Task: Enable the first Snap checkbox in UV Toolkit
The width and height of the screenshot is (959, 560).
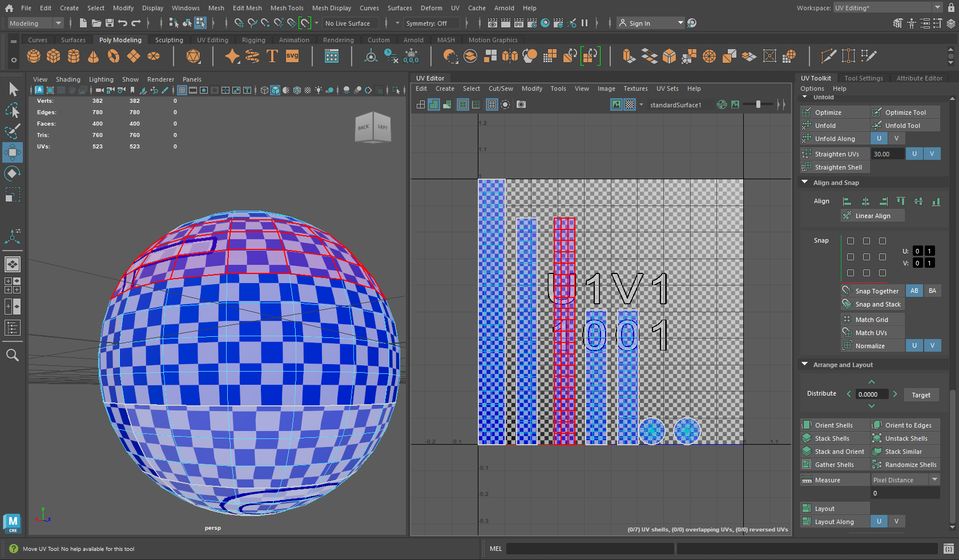Action: click(x=851, y=241)
